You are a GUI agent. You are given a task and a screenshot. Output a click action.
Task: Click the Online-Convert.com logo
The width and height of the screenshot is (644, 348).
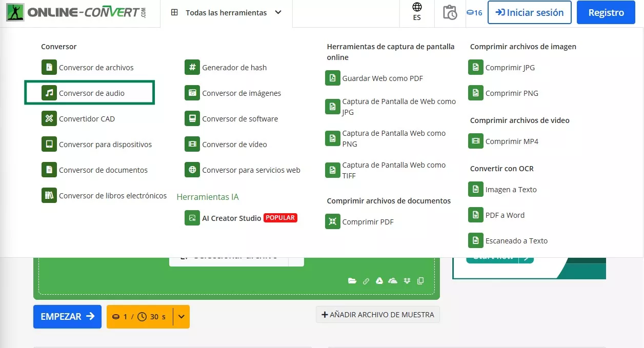pyautogui.click(x=76, y=12)
